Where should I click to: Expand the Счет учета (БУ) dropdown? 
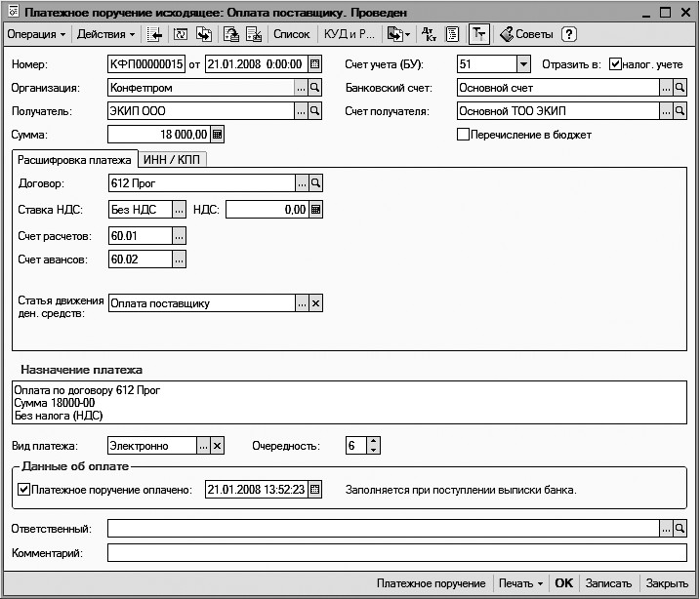pyautogui.click(x=523, y=64)
